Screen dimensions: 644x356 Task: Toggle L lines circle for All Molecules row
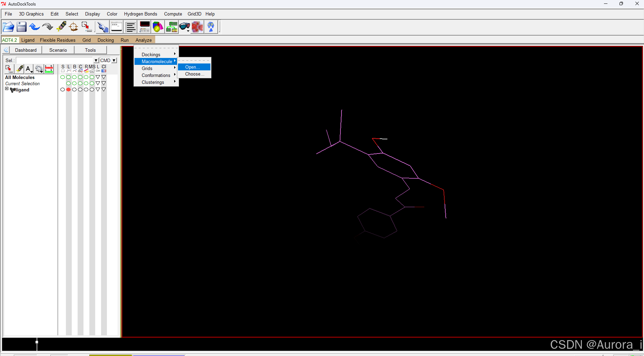[x=68, y=77]
